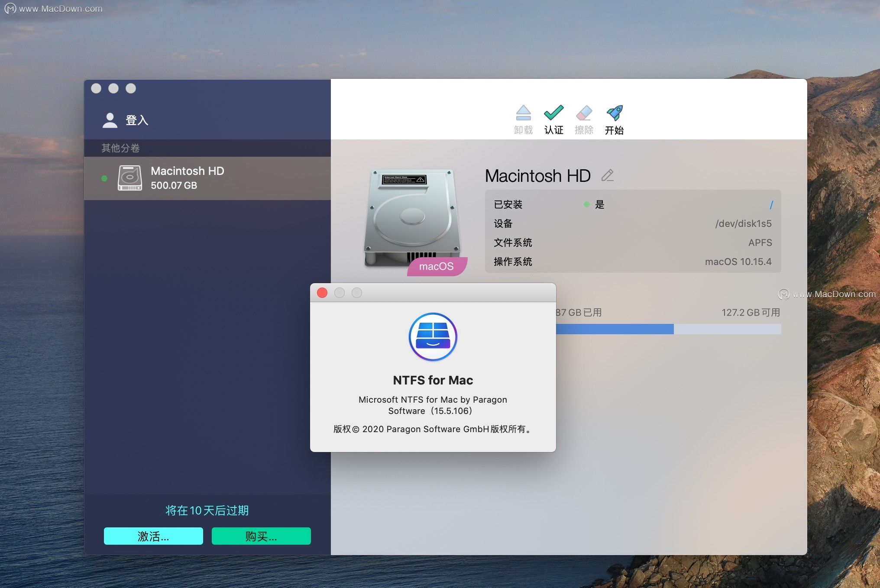Click the 激活... activate button

(x=153, y=536)
